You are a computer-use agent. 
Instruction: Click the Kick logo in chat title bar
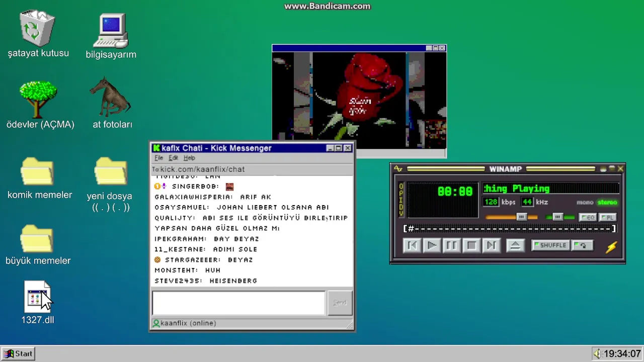156,148
